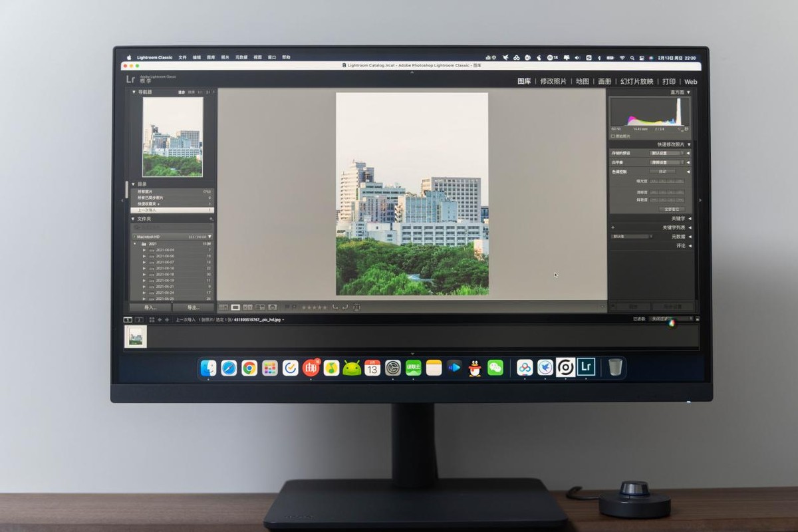Screen dimensions: 798x532
Task: Expand the 关键字列表 panel
Action: pyautogui.click(x=689, y=227)
